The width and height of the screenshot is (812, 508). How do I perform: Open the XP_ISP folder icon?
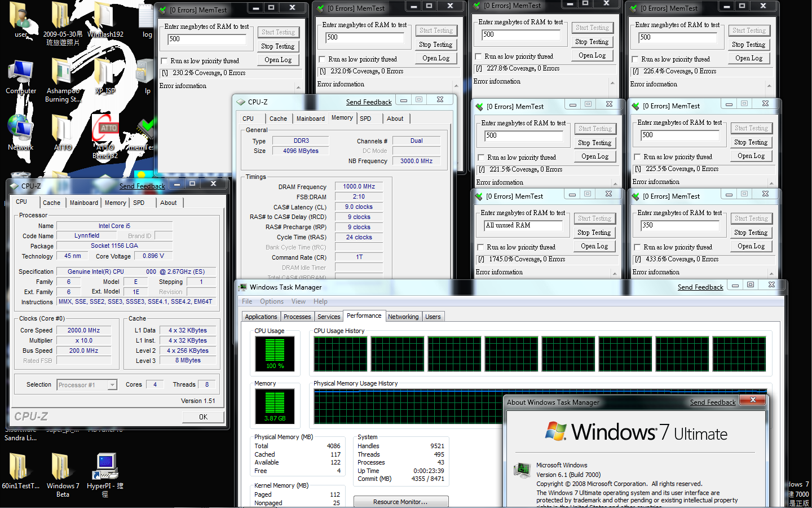pos(105,75)
